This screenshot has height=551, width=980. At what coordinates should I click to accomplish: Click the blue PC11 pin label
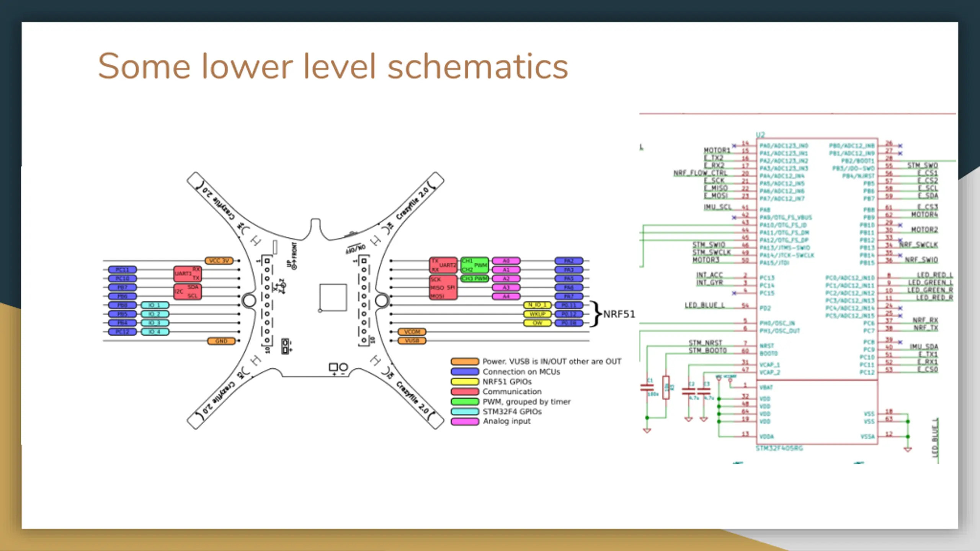click(x=122, y=270)
